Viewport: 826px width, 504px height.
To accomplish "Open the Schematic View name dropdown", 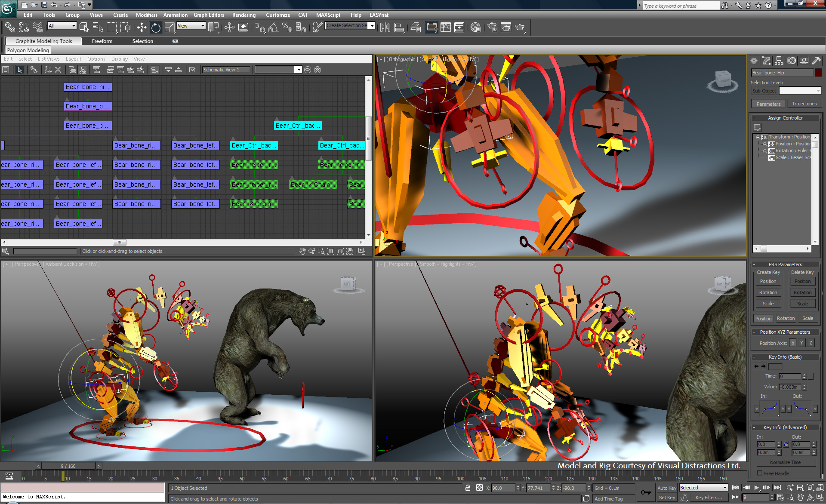I will click(278, 70).
